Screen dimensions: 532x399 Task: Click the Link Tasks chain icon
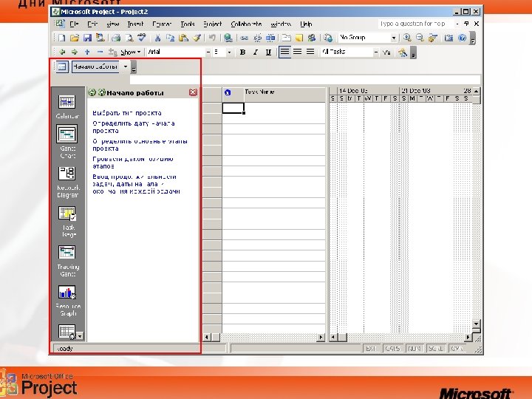point(245,38)
